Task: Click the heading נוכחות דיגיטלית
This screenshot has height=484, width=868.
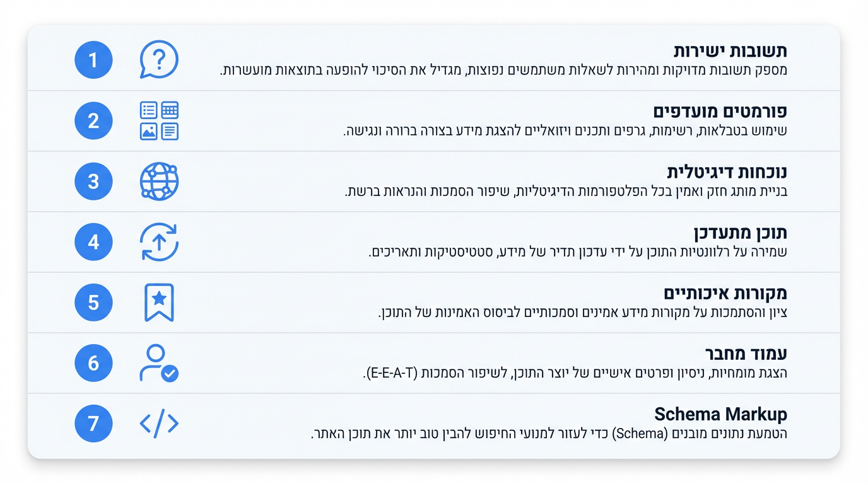Action: [x=727, y=172]
